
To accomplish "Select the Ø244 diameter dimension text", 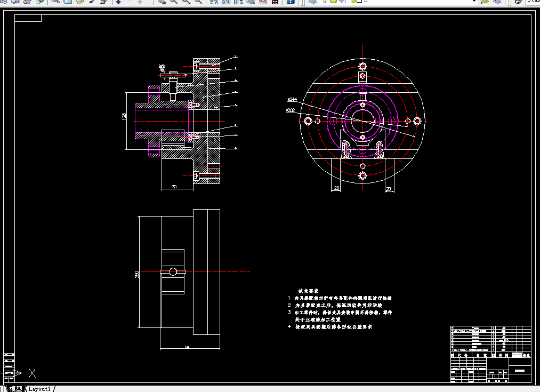I will (292, 99).
